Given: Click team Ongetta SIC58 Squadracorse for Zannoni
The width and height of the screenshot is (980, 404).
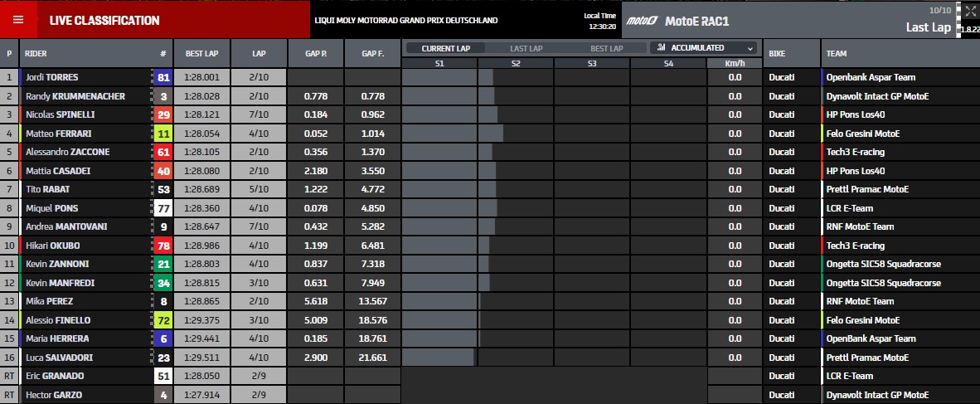Looking at the screenshot, I should click(x=883, y=264).
